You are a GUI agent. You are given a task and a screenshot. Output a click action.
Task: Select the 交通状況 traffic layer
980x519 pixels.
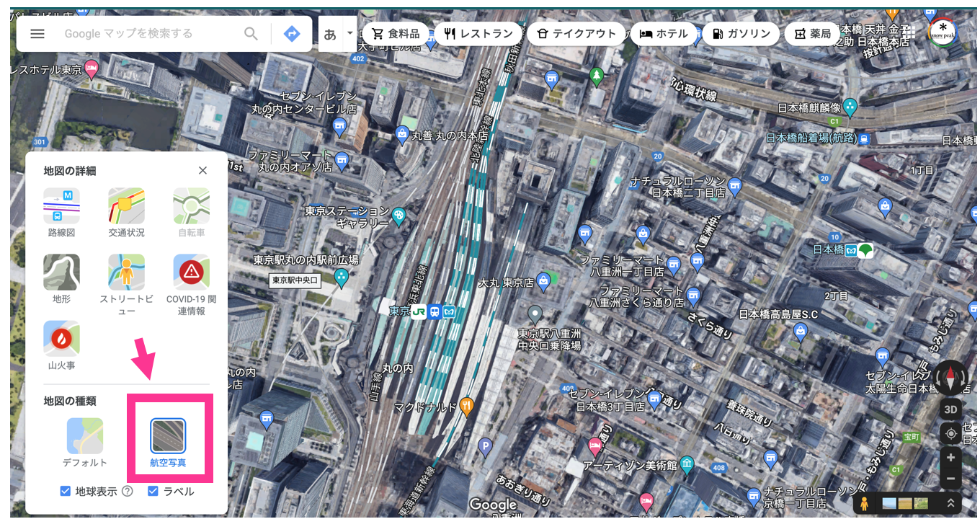[x=127, y=206]
